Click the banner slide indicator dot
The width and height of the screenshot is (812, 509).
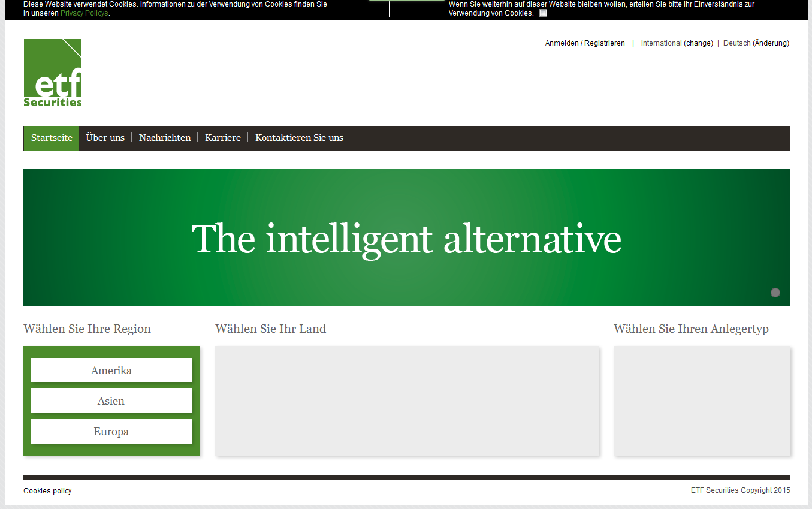pos(775,293)
